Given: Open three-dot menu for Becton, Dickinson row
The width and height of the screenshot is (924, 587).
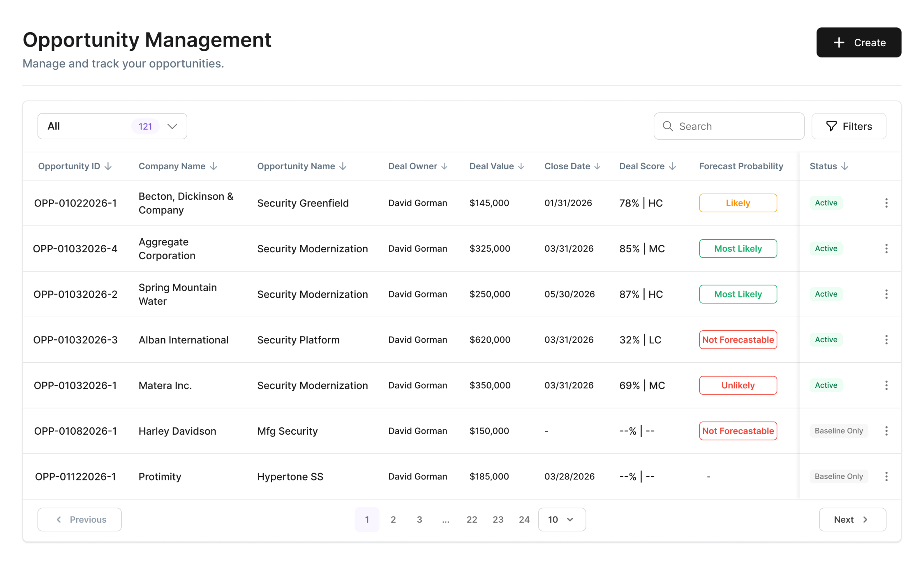Looking at the screenshot, I should [886, 203].
